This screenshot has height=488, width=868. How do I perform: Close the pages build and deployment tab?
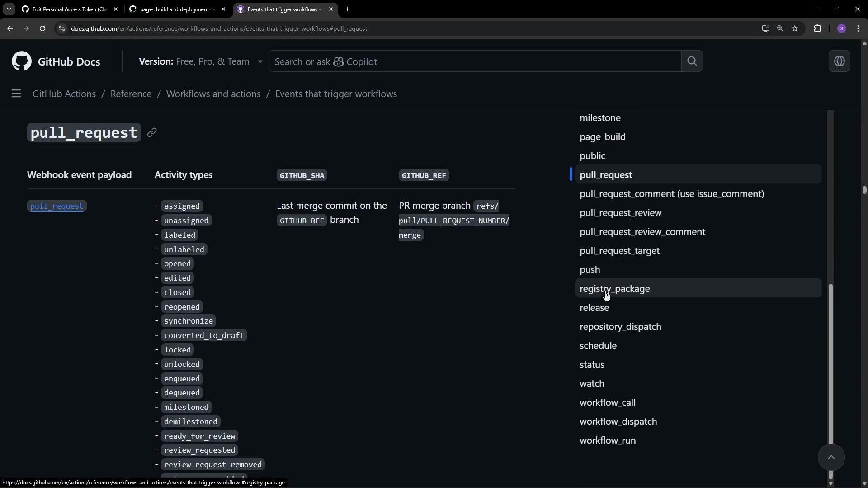pyautogui.click(x=223, y=9)
